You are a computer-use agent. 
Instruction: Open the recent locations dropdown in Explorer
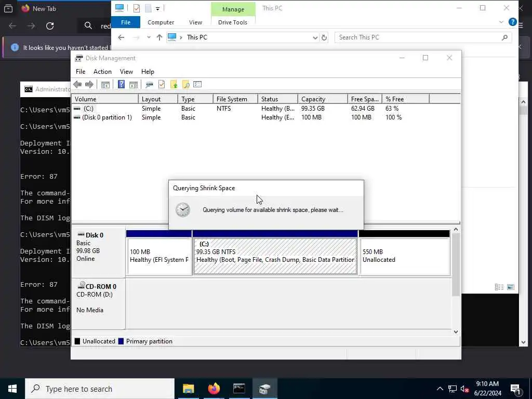tap(149, 37)
